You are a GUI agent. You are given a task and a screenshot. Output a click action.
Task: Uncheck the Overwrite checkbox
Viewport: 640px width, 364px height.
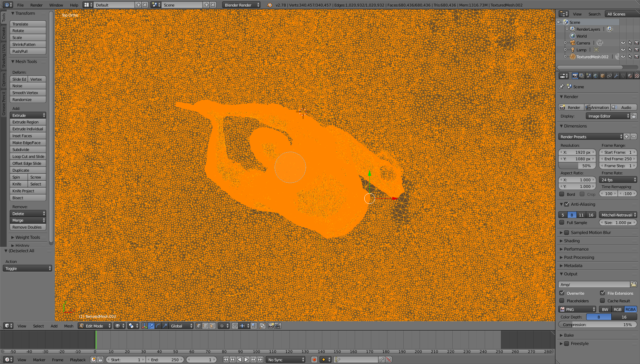tap(562, 293)
